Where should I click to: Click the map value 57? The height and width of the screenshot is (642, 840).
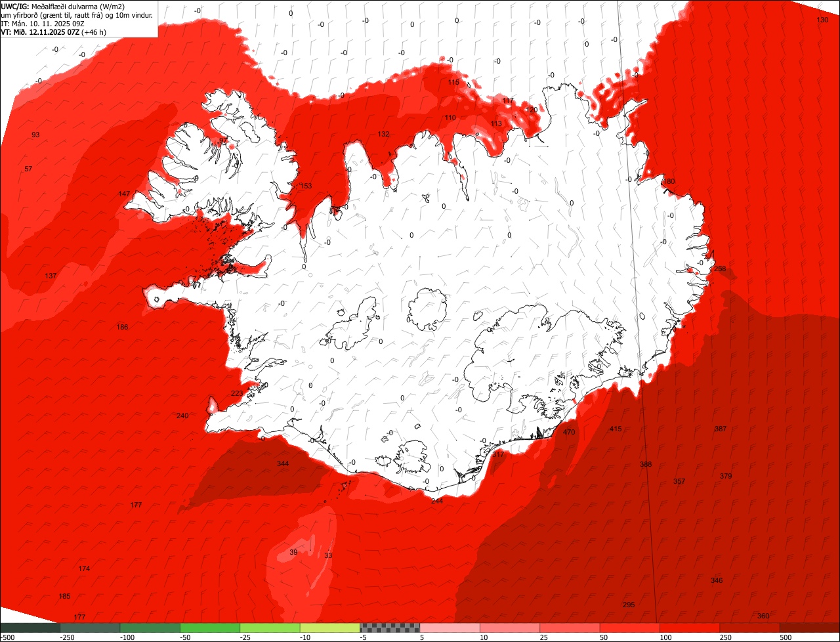tap(28, 169)
